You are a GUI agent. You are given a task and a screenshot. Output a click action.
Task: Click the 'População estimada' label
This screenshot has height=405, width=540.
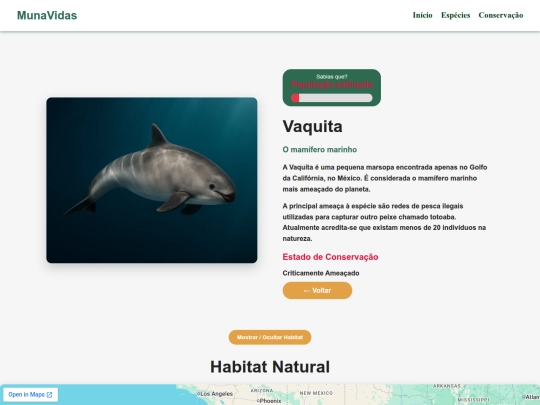pyautogui.click(x=332, y=84)
